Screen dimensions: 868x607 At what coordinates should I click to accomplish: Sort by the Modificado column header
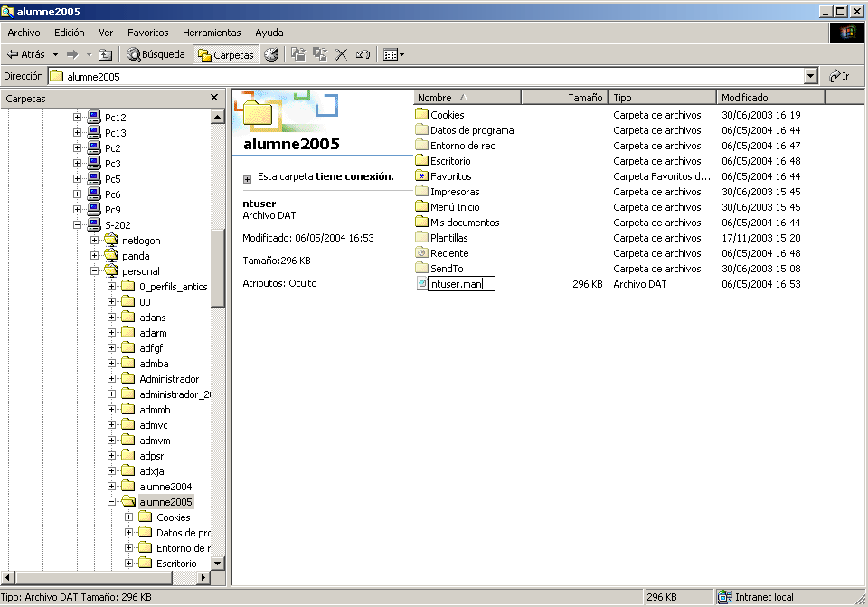(770, 98)
